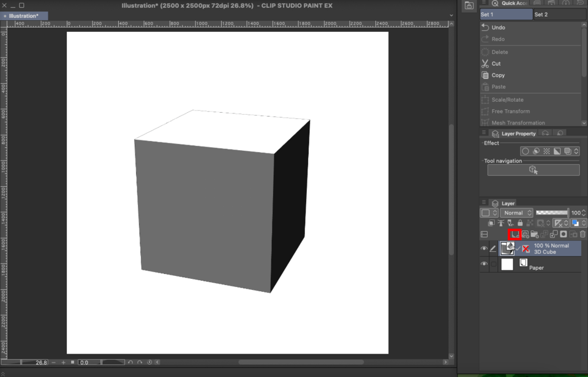Hide the 3D Cube layer

[484, 249]
